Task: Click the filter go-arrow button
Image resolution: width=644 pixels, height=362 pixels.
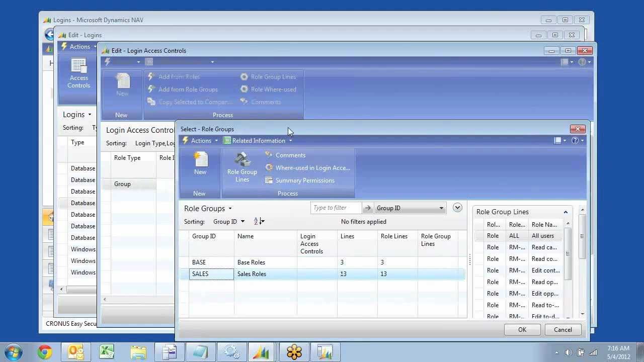Action: tap(368, 208)
